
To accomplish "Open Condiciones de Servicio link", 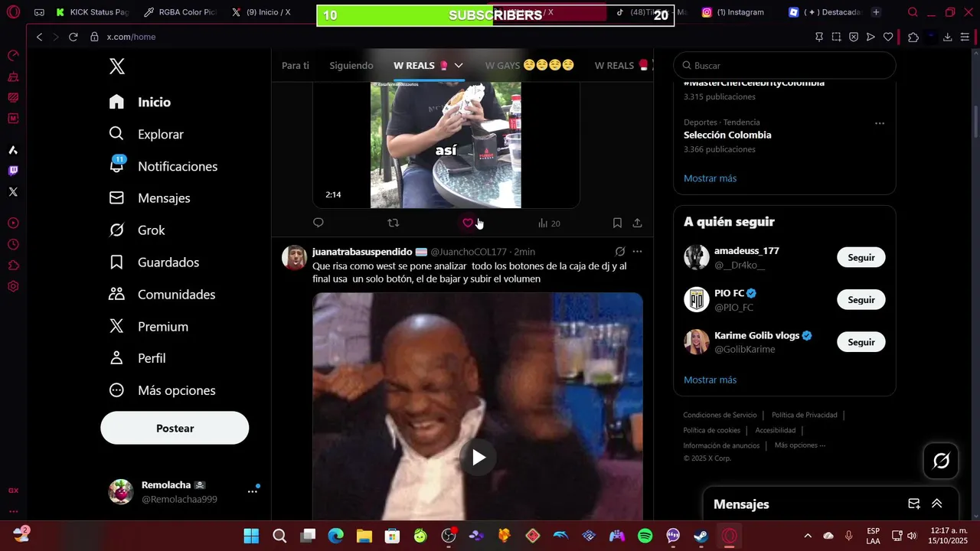I will pyautogui.click(x=720, y=415).
